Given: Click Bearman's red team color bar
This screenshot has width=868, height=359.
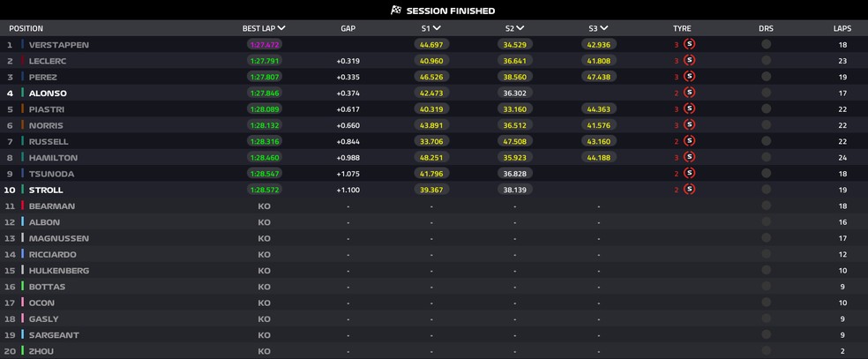Looking at the screenshot, I should [23, 206].
